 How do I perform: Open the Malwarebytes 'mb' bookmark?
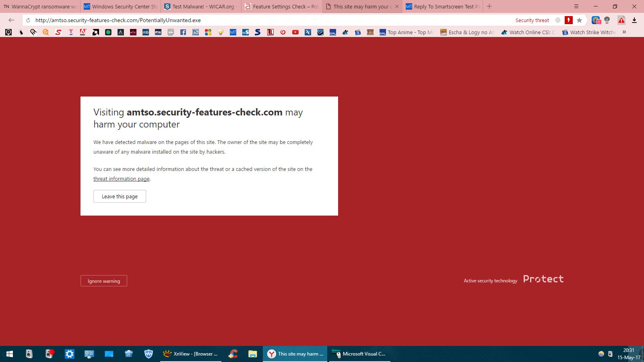point(146,32)
